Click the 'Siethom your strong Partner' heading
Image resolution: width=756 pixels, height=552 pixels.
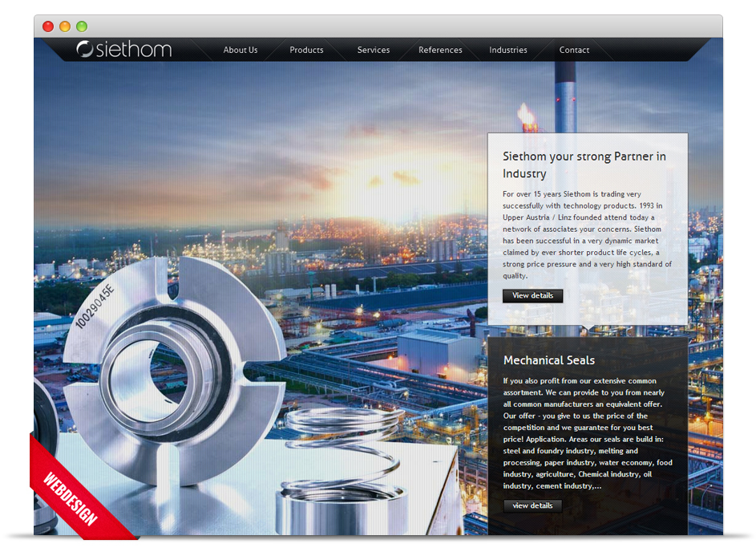click(584, 164)
